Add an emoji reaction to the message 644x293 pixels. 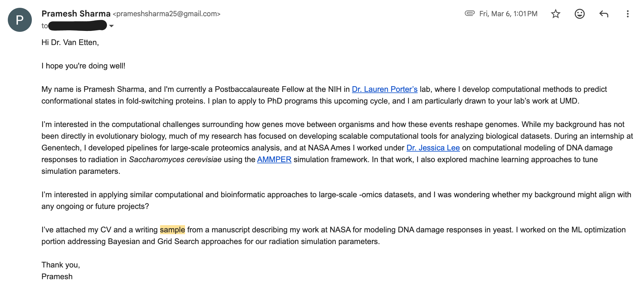579,14
